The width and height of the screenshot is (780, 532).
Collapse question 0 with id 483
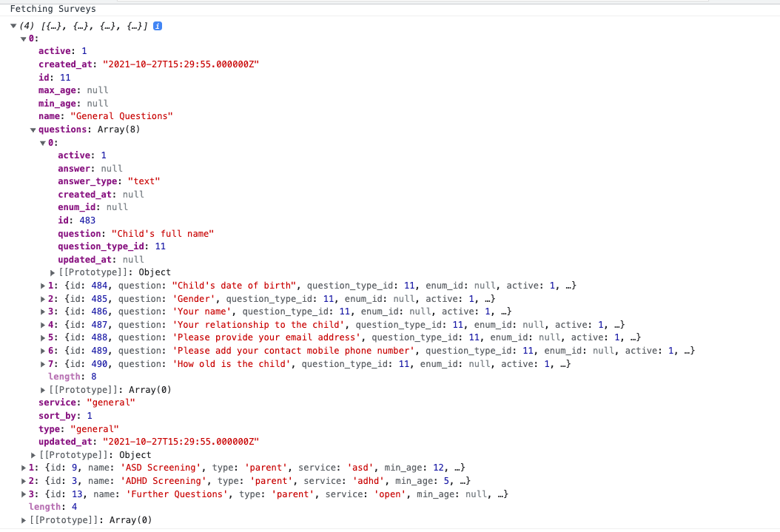click(43, 144)
